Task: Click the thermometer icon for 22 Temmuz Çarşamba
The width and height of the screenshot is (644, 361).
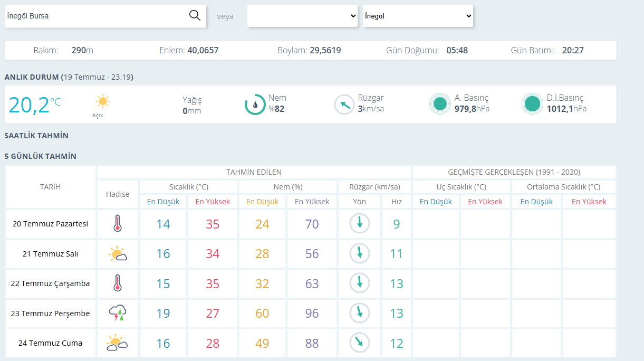Action: (x=118, y=283)
